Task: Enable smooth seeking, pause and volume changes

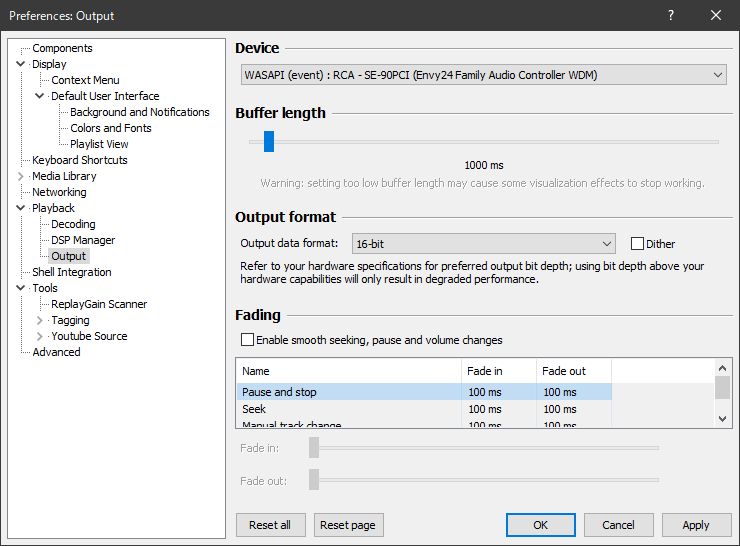Action: click(x=248, y=340)
